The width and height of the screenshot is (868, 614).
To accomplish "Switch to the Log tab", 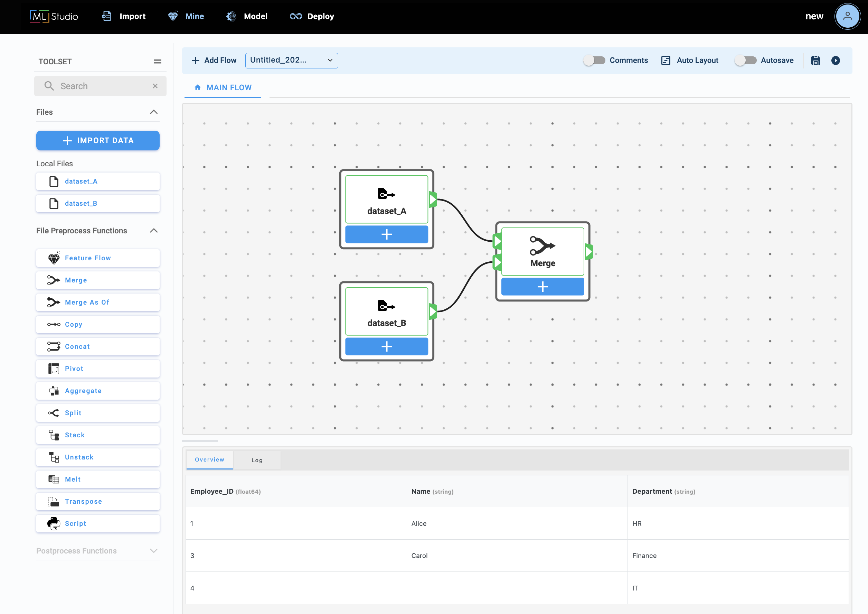I will (x=257, y=460).
